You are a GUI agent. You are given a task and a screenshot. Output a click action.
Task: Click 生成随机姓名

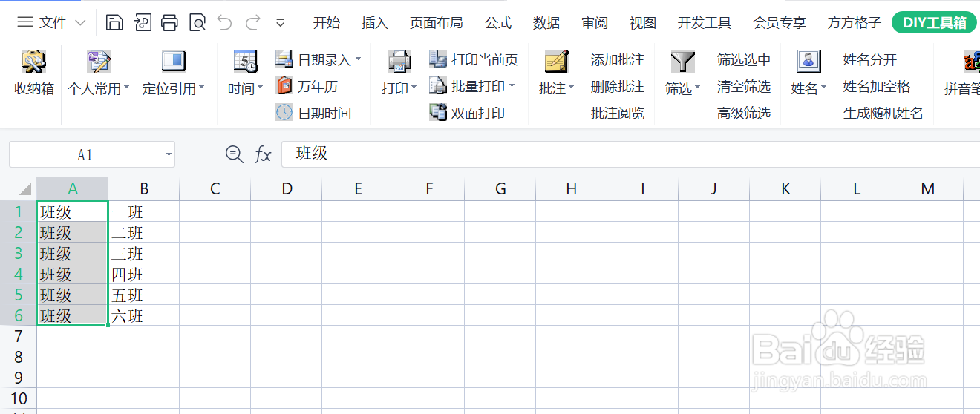click(x=883, y=113)
